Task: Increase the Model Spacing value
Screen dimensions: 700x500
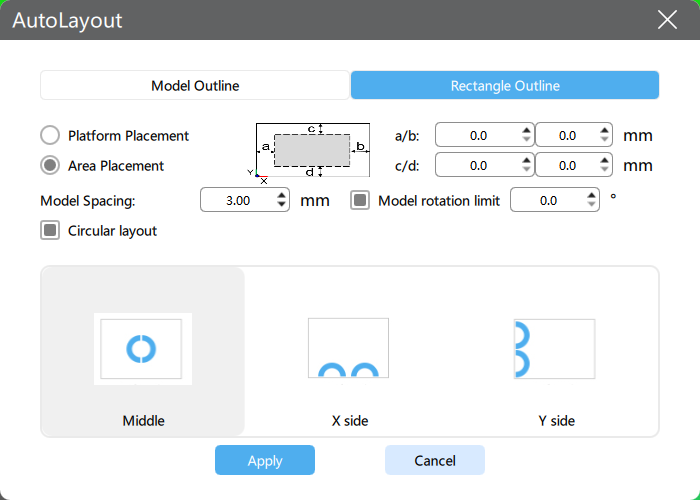Action: coord(281,196)
